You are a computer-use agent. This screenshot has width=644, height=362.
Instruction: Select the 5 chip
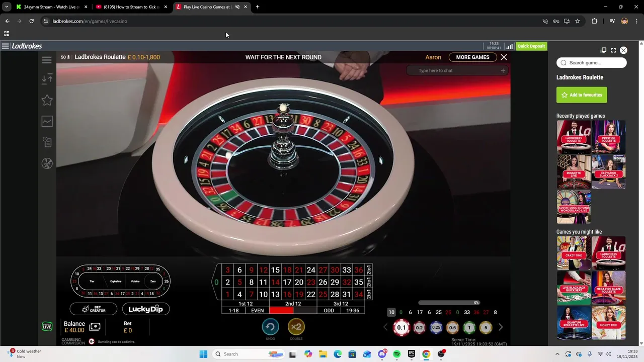coord(486,327)
